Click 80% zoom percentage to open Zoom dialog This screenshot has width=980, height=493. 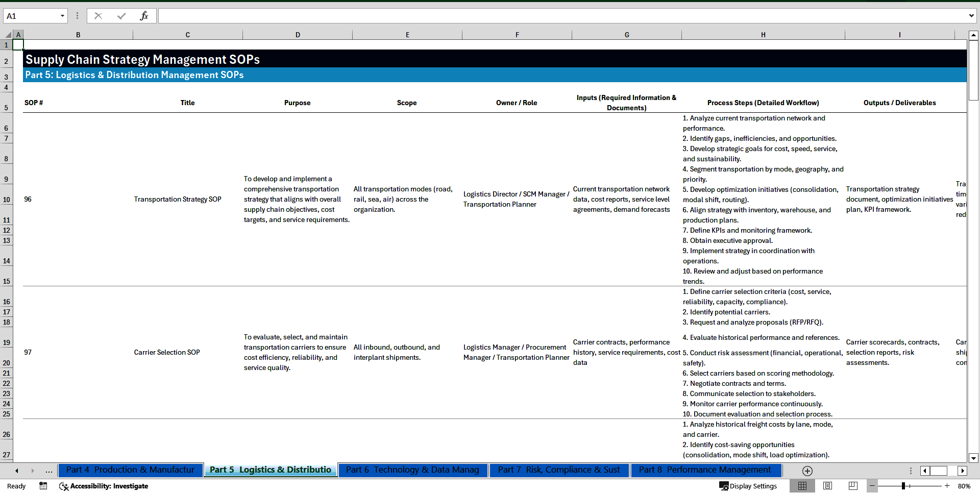[964, 486]
